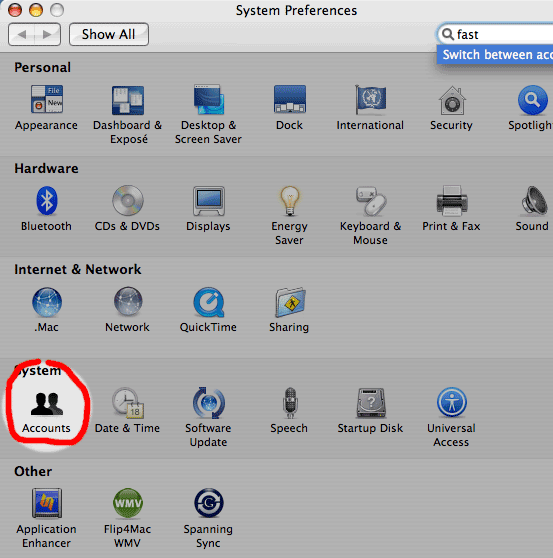Select the 'Switch between acc...' search suggestion
553x558 pixels.
coord(495,55)
